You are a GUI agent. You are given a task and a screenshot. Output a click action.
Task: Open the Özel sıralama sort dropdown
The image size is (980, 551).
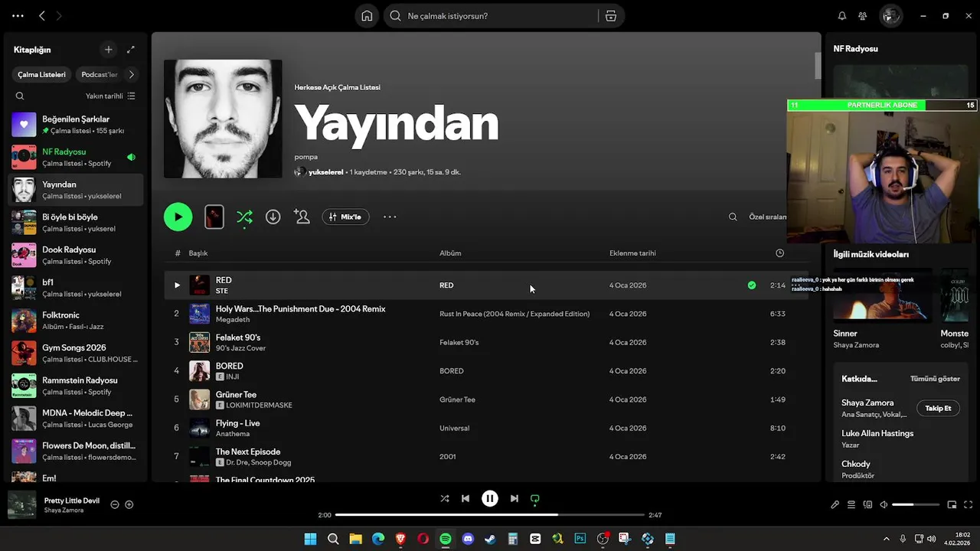pyautogui.click(x=768, y=217)
